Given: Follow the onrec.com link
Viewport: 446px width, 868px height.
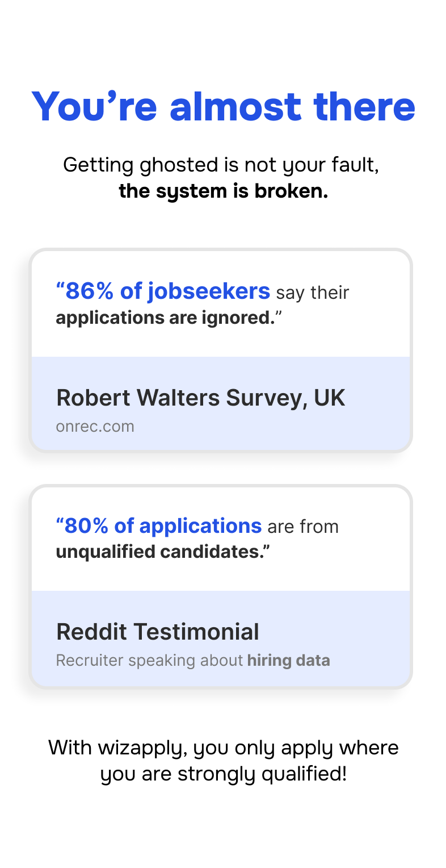Looking at the screenshot, I should (95, 426).
